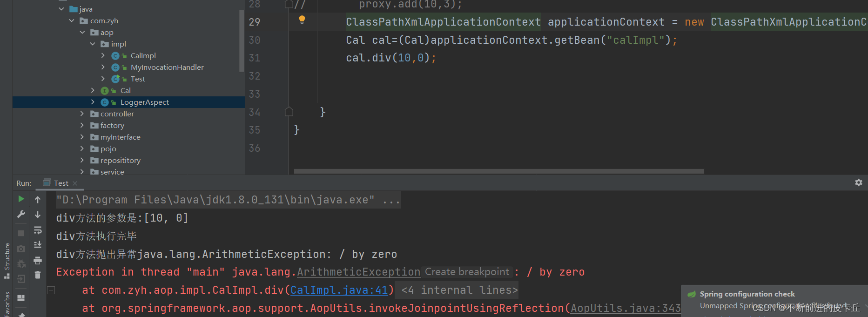Expand the pojo package
The width and height of the screenshot is (868, 317).
[82, 148]
